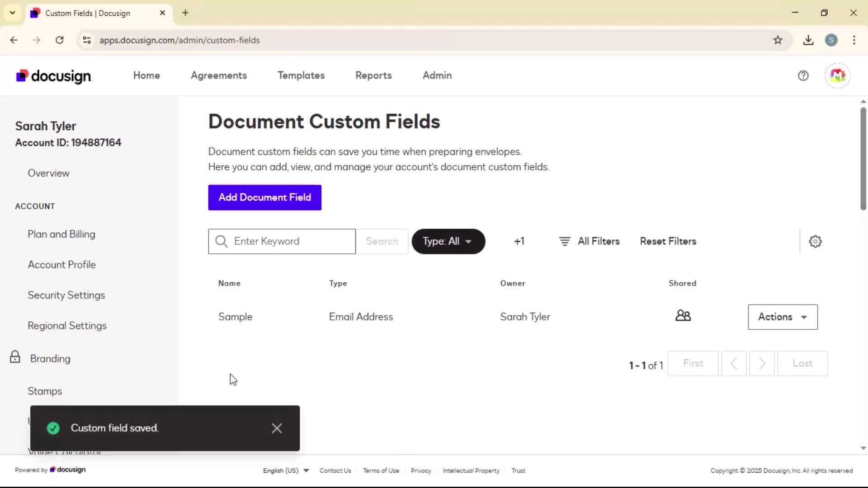
Task: Go to the Reports navigation tab
Action: [x=373, y=75]
